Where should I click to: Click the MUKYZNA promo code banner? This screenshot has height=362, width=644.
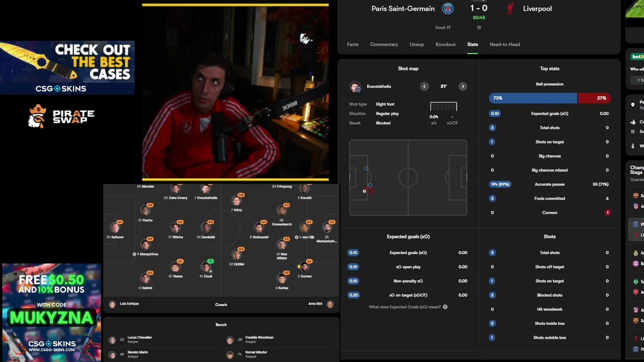pos(52,313)
